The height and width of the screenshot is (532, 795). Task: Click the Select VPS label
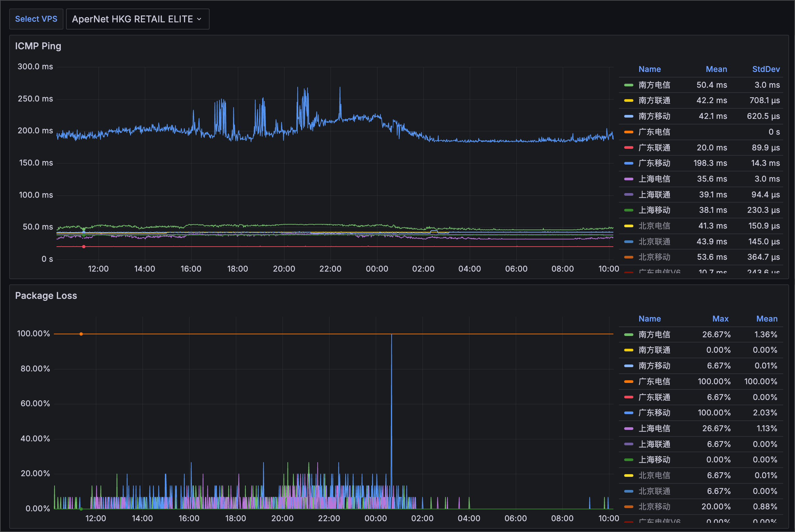pos(36,19)
